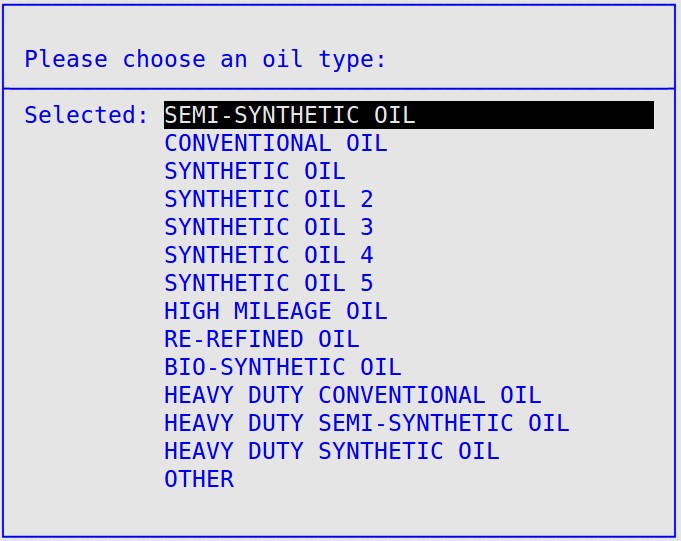Select SYNTHETIC OIL 4 entry
Viewport: 681px width, 541px height.
coord(269,255)
